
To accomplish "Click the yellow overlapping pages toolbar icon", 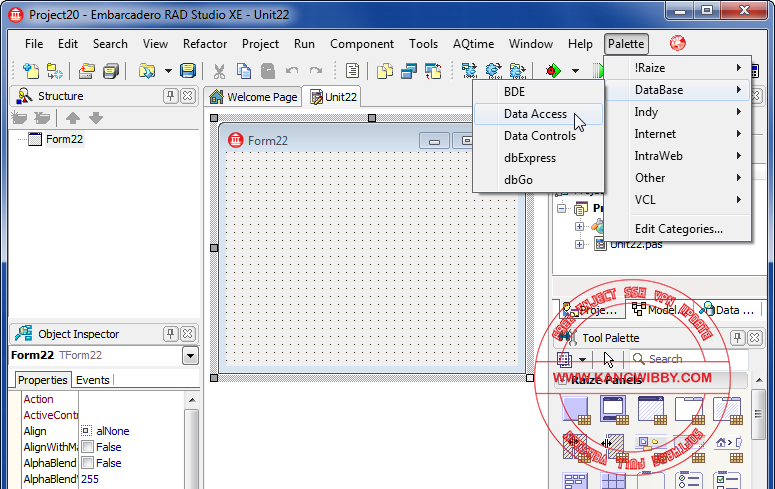I will click(x=385, y=71).
